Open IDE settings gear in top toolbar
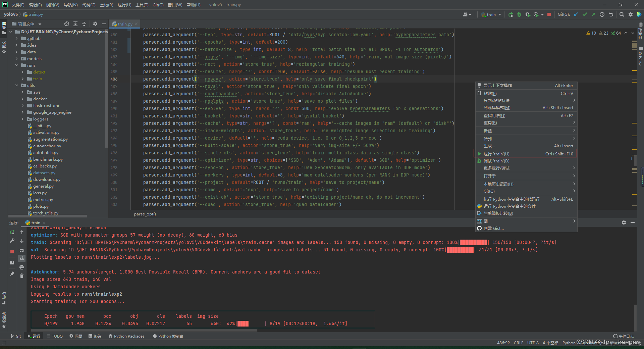The height and width of the screenshot is (349, 644). tap(631, 14)
